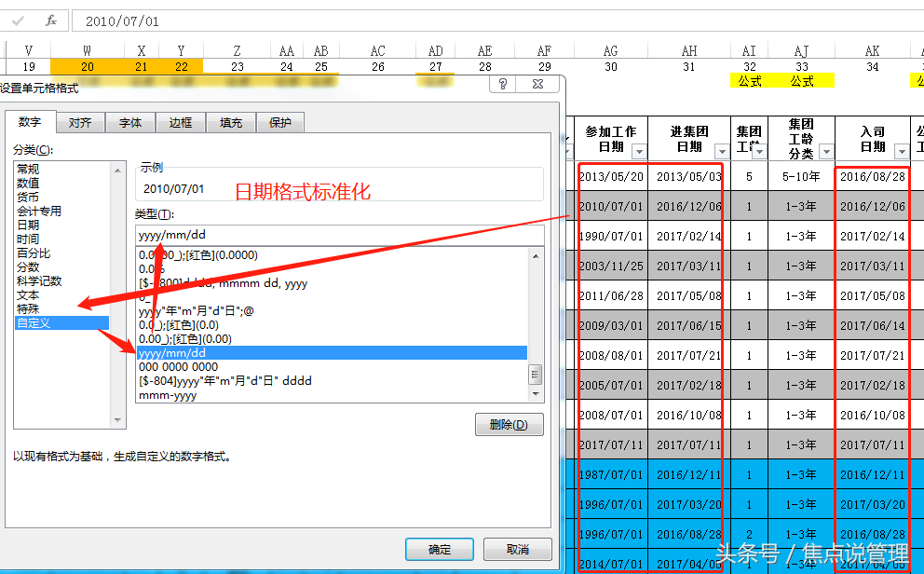
Task: Click the formula bar confirm checkmark icon
Action: click(18, 21)
